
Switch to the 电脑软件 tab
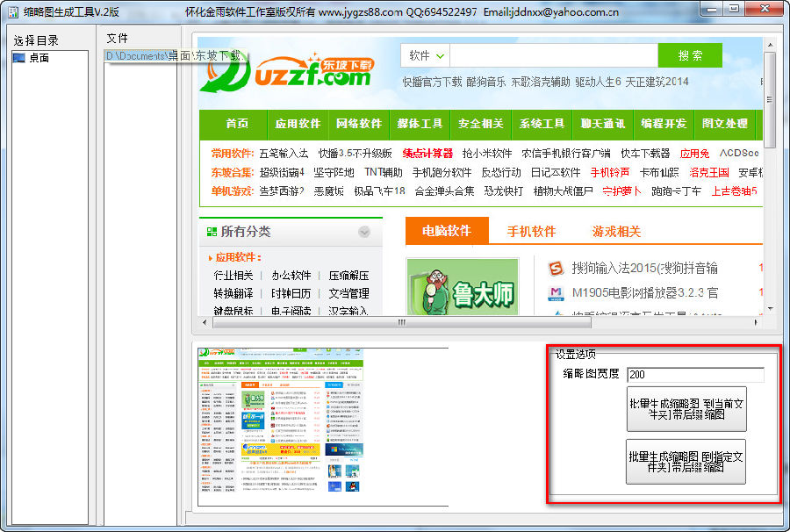447,231
